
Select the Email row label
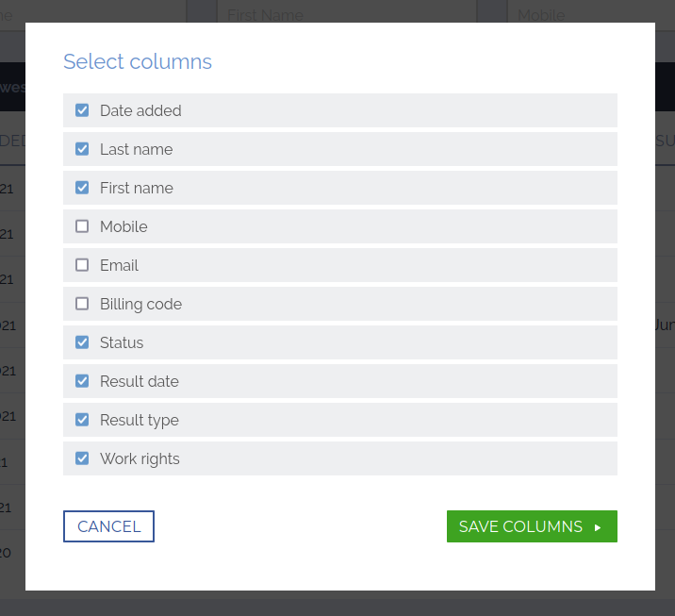click(119, 265)
